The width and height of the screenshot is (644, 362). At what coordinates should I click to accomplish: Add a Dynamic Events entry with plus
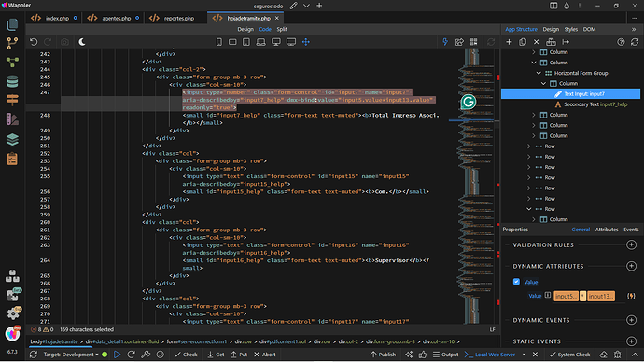click(631, 320)
